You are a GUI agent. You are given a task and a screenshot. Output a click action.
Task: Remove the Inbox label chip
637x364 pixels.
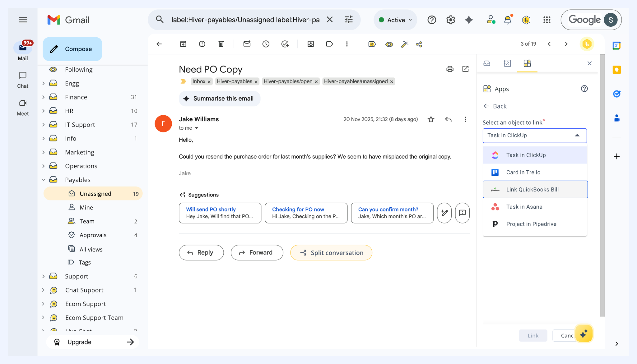coord(209,82)
